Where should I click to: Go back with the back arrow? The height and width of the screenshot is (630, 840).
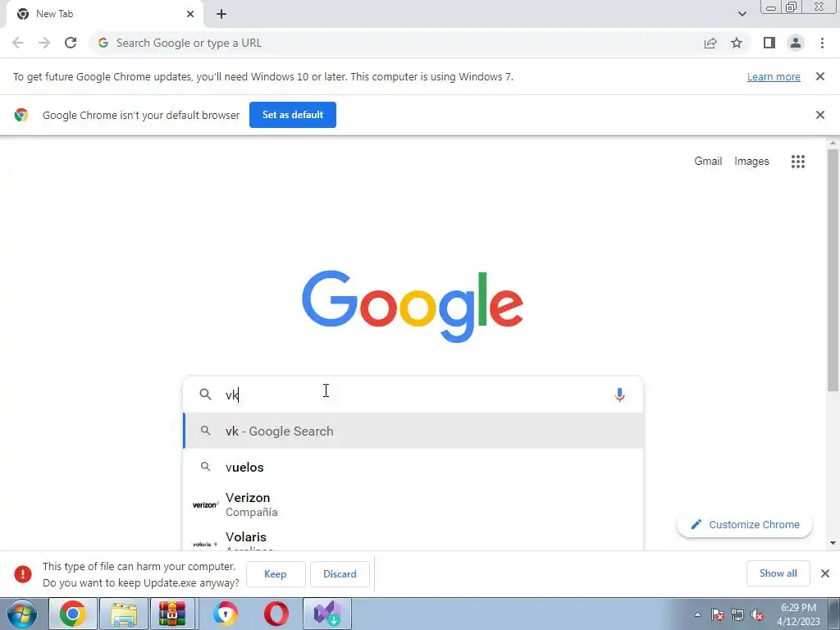18,43
